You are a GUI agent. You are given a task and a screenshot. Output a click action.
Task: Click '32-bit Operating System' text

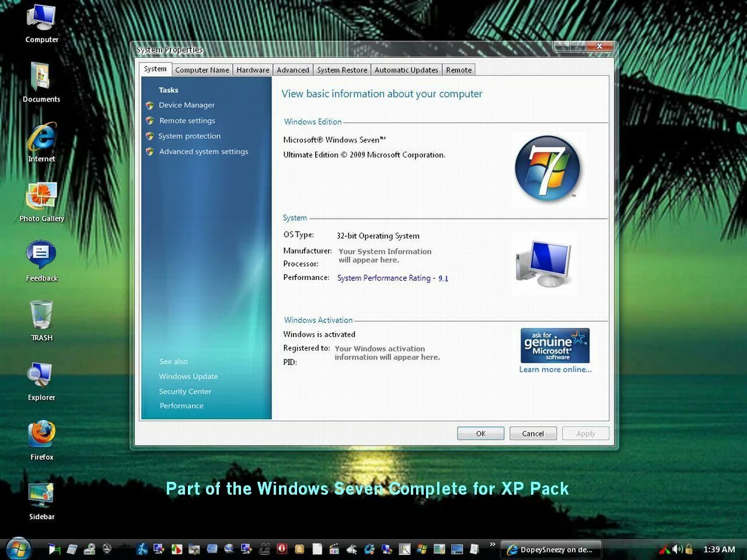coord(378,236)
